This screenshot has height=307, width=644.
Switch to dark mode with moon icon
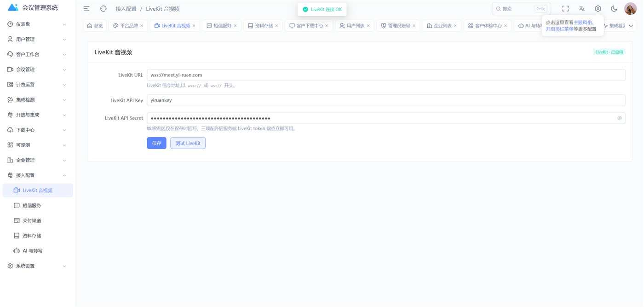(614, 9)
